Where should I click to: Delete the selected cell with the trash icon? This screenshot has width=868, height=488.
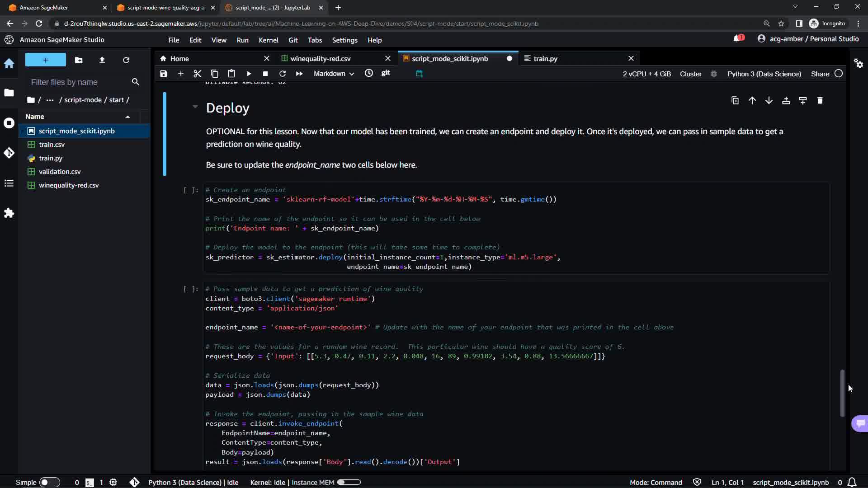820,100
